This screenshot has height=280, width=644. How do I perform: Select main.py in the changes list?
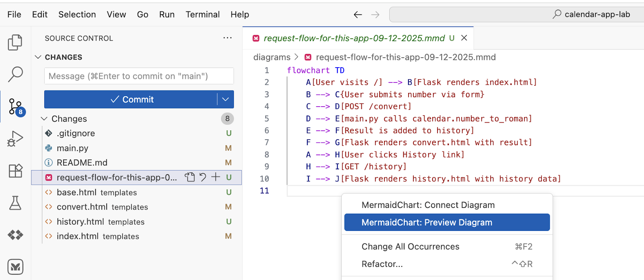pos(72,148)
